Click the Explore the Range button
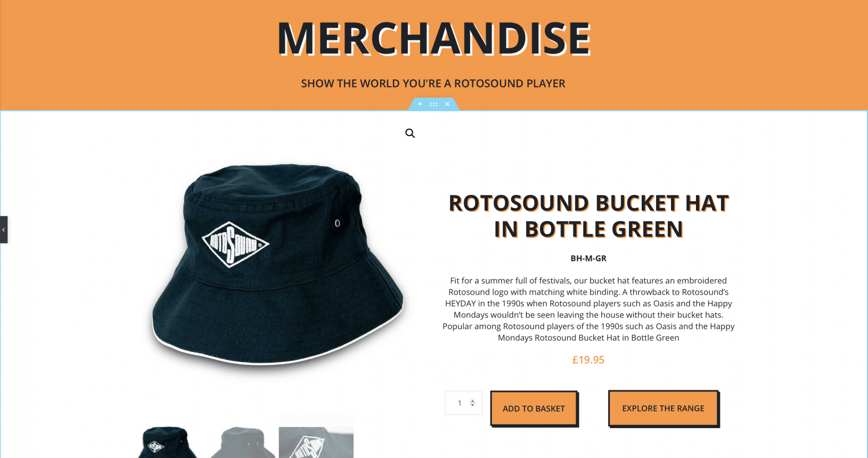The width and height of the screenshot is (868, 458). [x=663, y=408]
